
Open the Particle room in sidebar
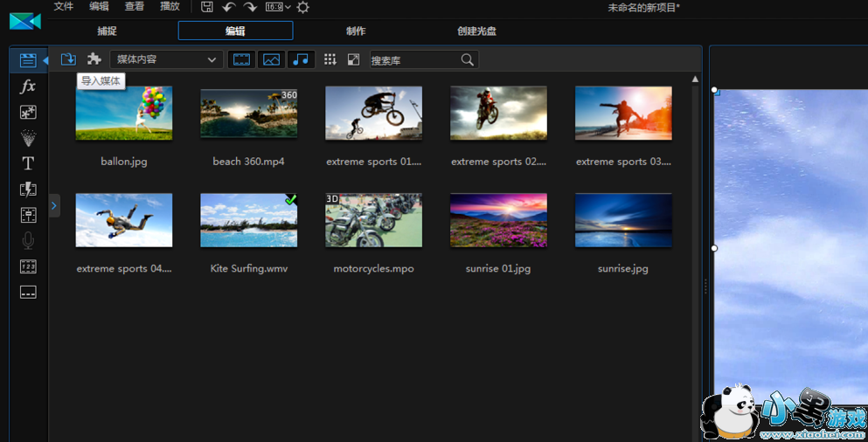click(x=28, y=138)
